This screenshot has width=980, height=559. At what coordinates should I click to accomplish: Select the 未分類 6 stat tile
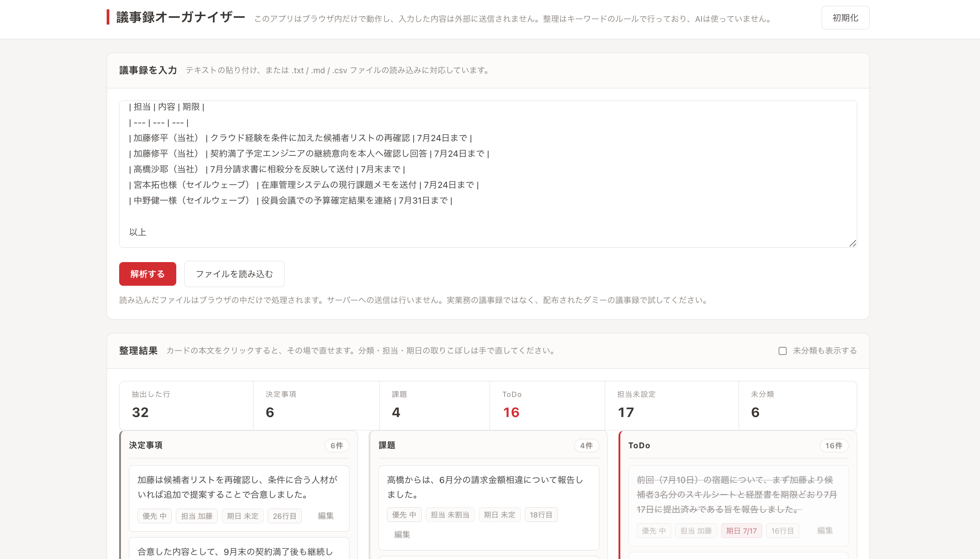(797, 405)
